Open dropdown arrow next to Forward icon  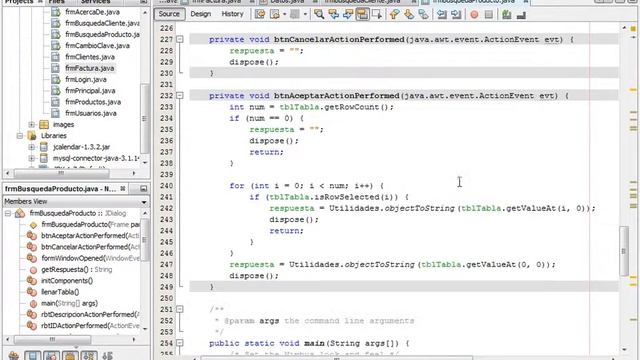(304, 15)
